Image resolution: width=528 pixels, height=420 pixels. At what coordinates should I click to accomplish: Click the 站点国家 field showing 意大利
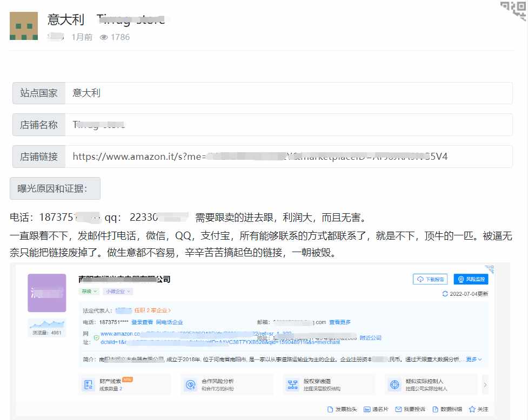coord(289,93)
